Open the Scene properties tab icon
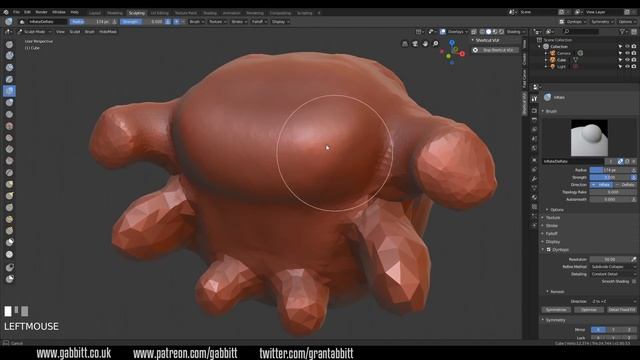 click(534, 139)
